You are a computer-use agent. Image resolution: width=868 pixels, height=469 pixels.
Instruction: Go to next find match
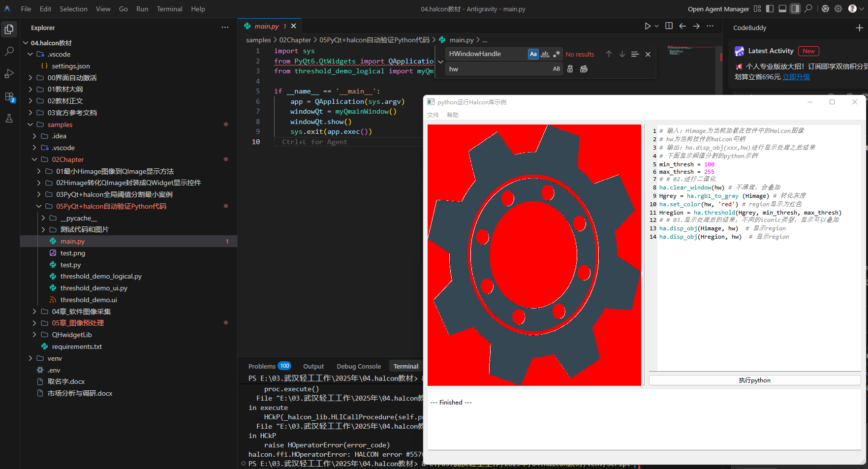pyautogui.click(x=622, y=54)
